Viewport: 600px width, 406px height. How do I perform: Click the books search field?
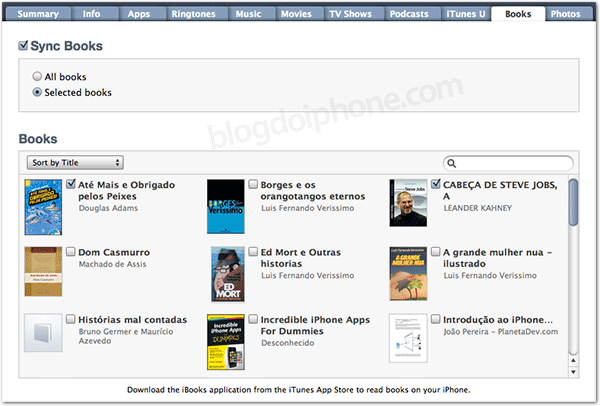508,163
